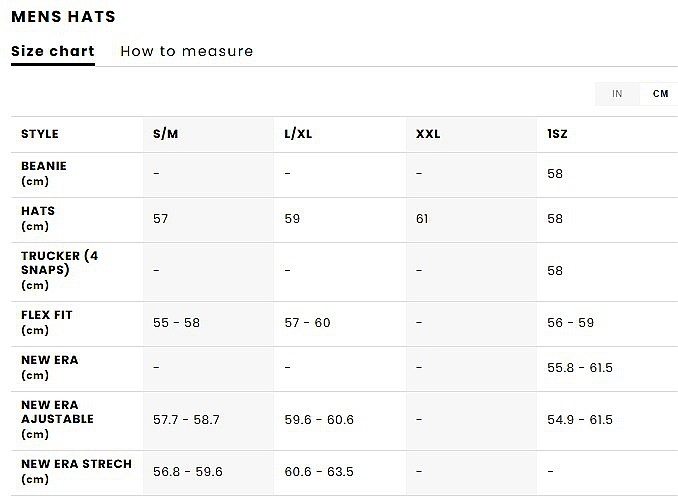The image size is (678, 498).
Task: Select the L/XL column header
Action: [x=298, y=134]
